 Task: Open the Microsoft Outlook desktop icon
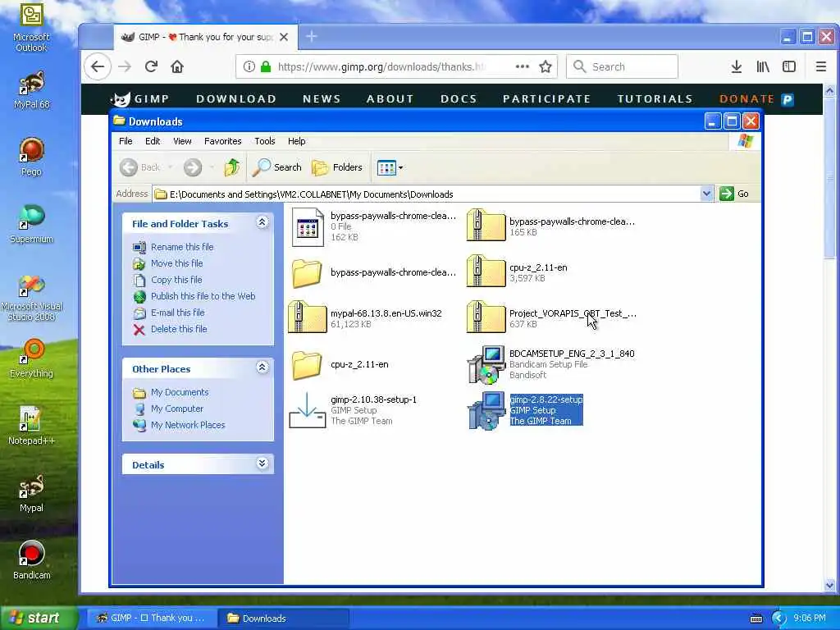pyautogui.click(x=31, y=27)
